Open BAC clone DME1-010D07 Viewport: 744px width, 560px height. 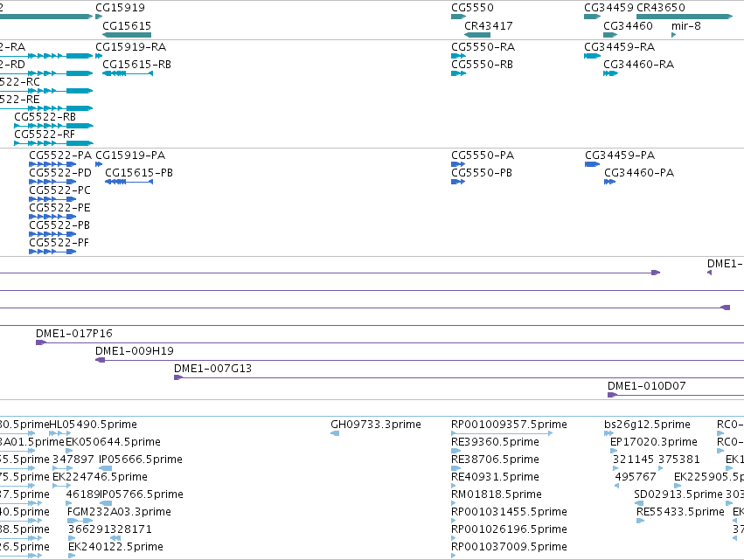(x=647, y=386)
